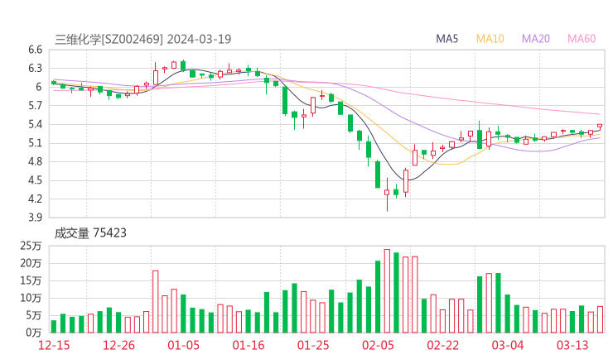Click the 12-26 date axis label

pos(118,345)
